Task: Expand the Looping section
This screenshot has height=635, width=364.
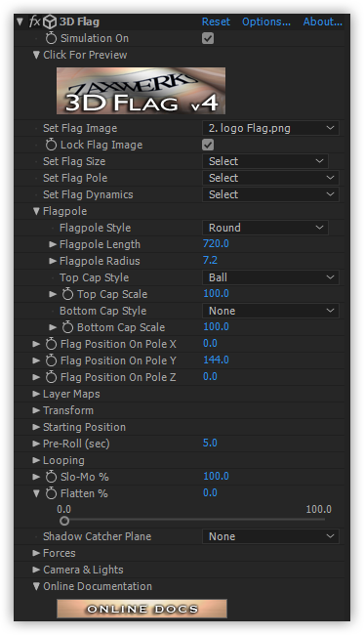Action: pos(36,460)
